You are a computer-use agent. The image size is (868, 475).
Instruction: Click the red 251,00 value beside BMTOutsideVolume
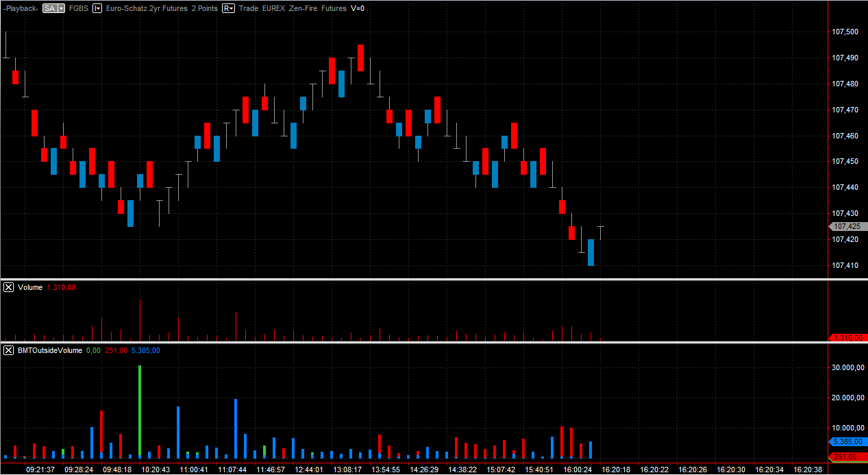(x=116, y=350)
